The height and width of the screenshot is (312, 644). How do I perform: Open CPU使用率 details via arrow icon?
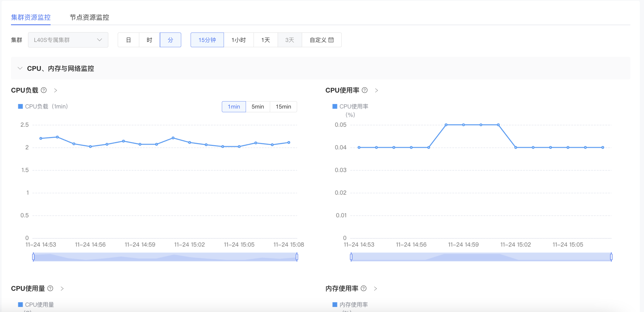point(377,90)
